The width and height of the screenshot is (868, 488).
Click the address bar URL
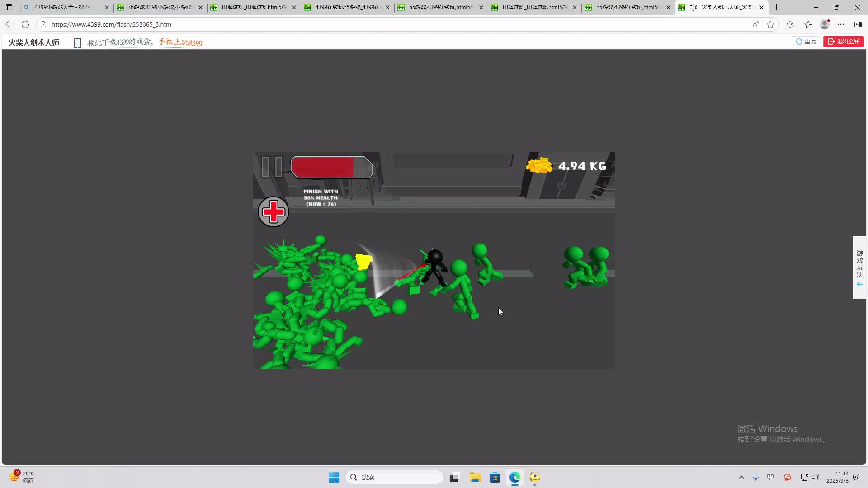click(x=111, y=24)
